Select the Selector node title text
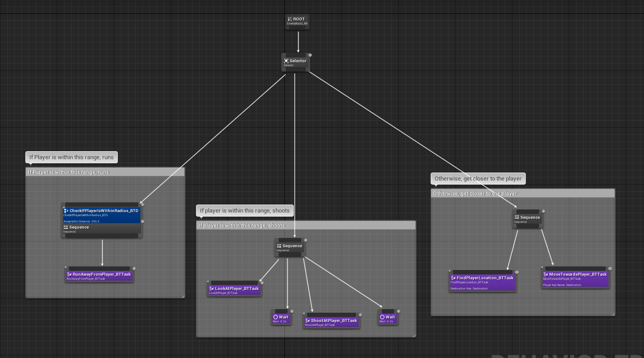Image resolution: width=644 pixels, height=358 pixels. 298,61
